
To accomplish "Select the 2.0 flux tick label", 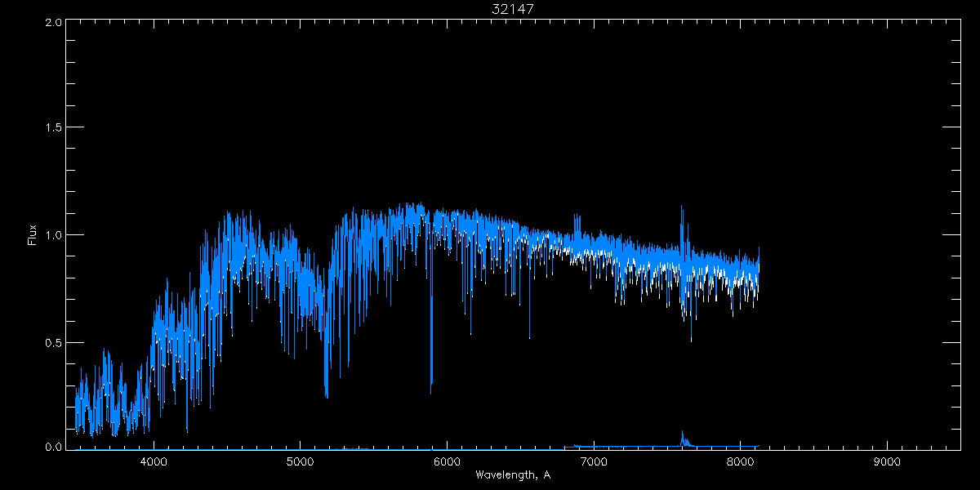I will coord(53,22).
